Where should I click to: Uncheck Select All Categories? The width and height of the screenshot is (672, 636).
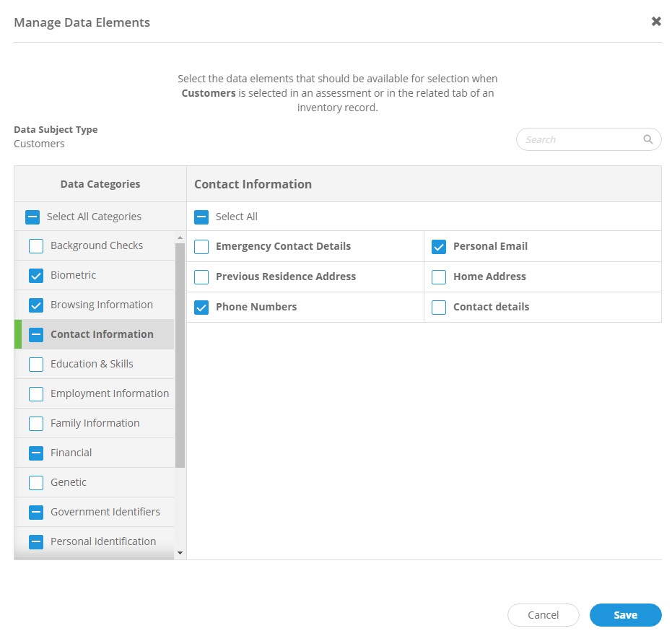[x=32, y=217]
